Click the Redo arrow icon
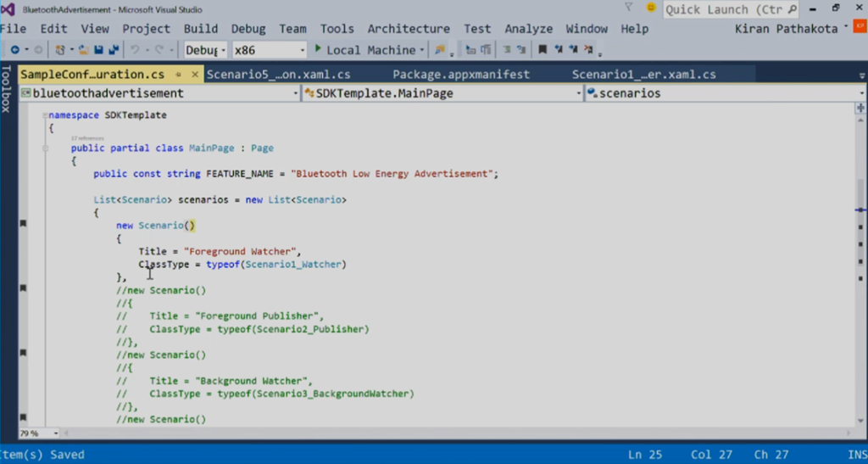Viewport: 868px width, 464px height. (x=159, y=50)
